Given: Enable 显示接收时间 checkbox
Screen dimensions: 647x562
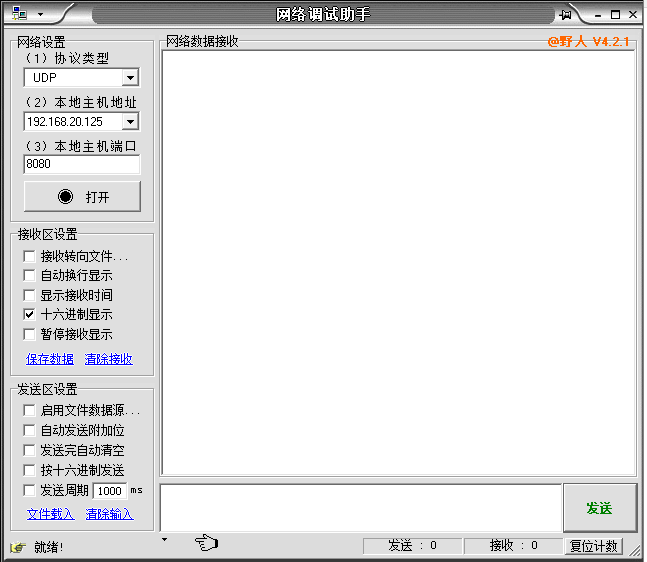Looking at the screenshot, I should [x=29, y=295].
